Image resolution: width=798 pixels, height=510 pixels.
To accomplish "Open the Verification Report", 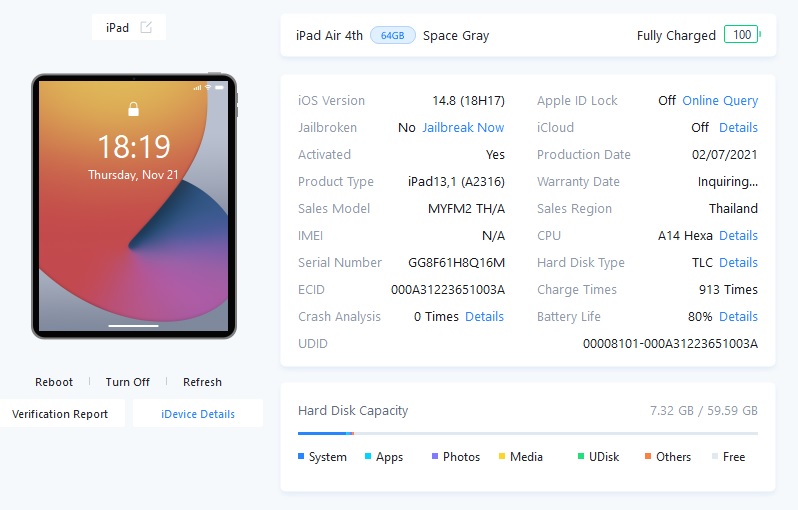I will (60, 414).
